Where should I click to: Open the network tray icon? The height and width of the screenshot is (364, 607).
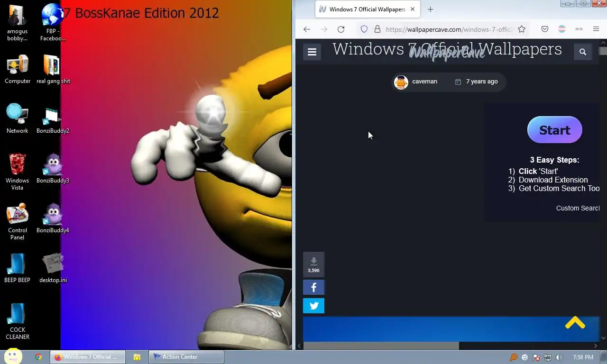(548, 357)
